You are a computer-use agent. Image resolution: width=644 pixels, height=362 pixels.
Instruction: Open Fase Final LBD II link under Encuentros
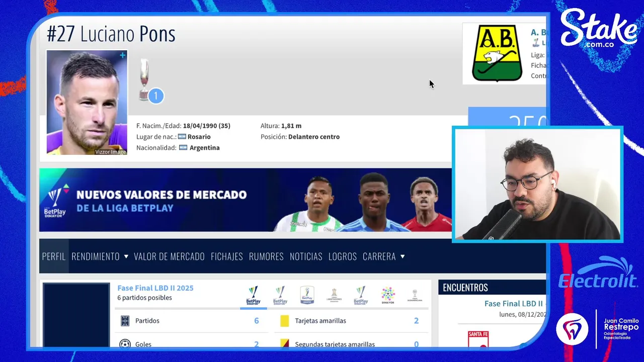515,304
